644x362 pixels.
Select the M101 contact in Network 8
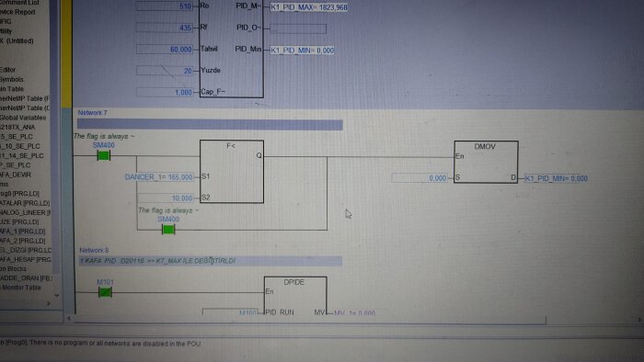point(105,292)
